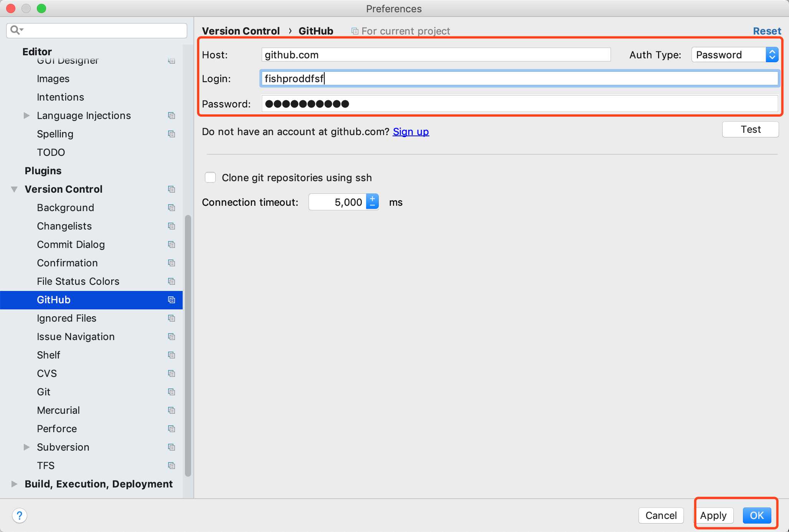Click the connection timeout value field
Image resolution: width=789 pixels, height=532 pixels.
[337, 202]
